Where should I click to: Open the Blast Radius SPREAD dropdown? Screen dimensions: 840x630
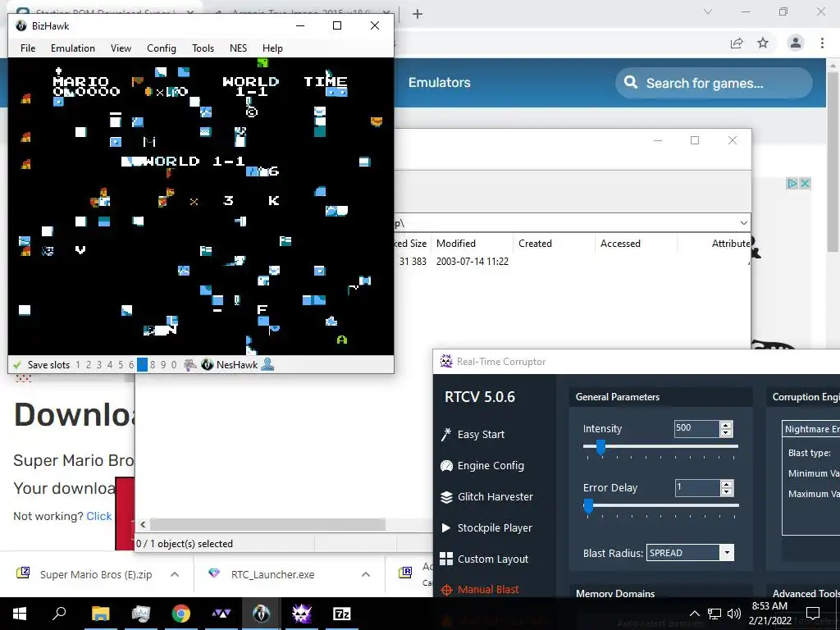coord(727,553)
